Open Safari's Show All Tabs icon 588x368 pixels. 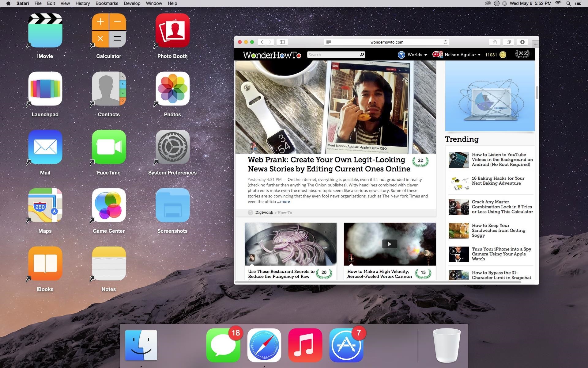coord(508,42)
